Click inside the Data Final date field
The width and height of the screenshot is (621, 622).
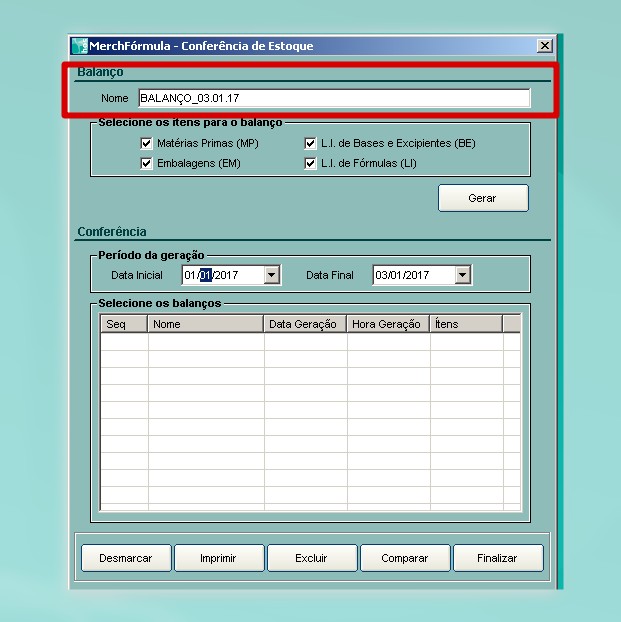click(x=411, y=275)
